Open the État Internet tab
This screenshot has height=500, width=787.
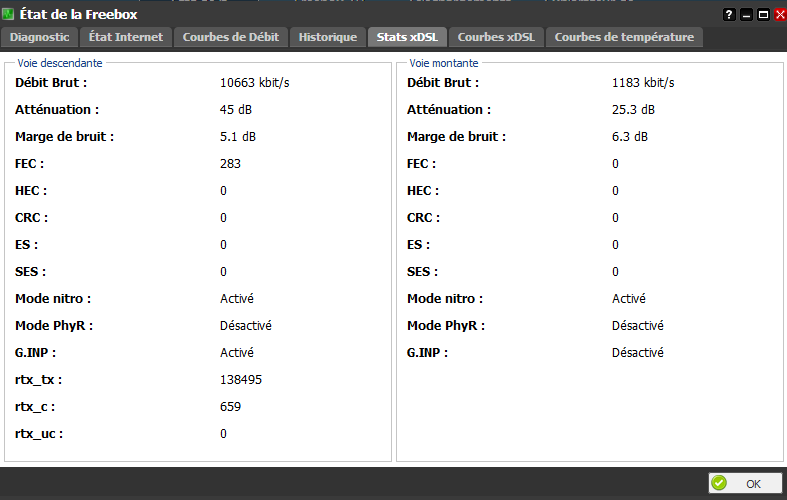point(126,37)
